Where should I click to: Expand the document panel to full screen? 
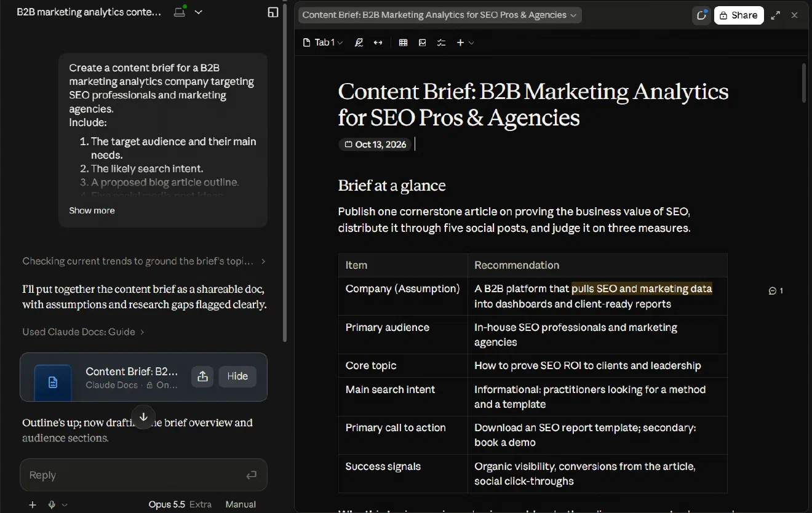coord(776,15)
